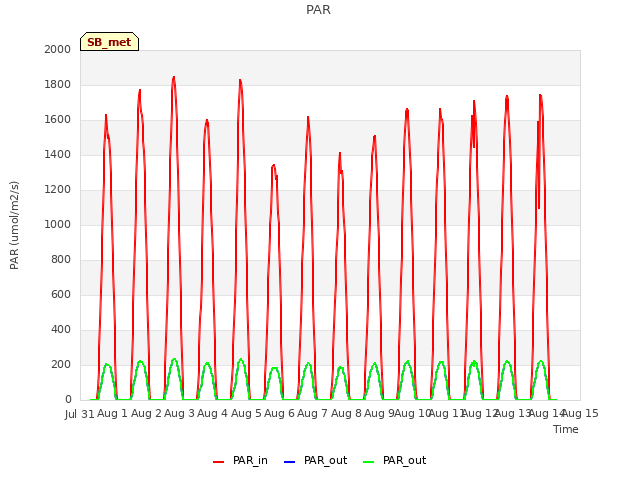This screenshot has width=640, height=480.
Task: Click the PAR chart title
Action: point(318,9)
